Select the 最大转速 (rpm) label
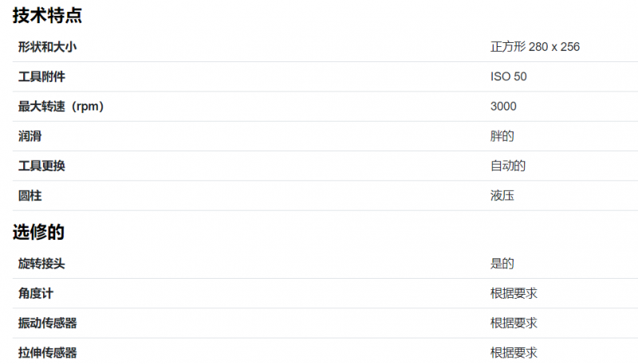638x364 pixels. pyautogui.click(x=61, y=107)
